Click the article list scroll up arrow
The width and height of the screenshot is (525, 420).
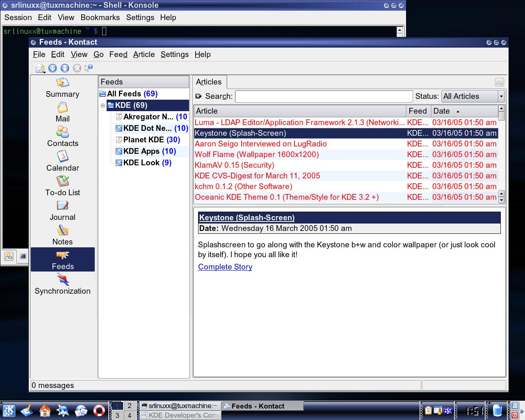pyautogui.click(x=501, y=109)
